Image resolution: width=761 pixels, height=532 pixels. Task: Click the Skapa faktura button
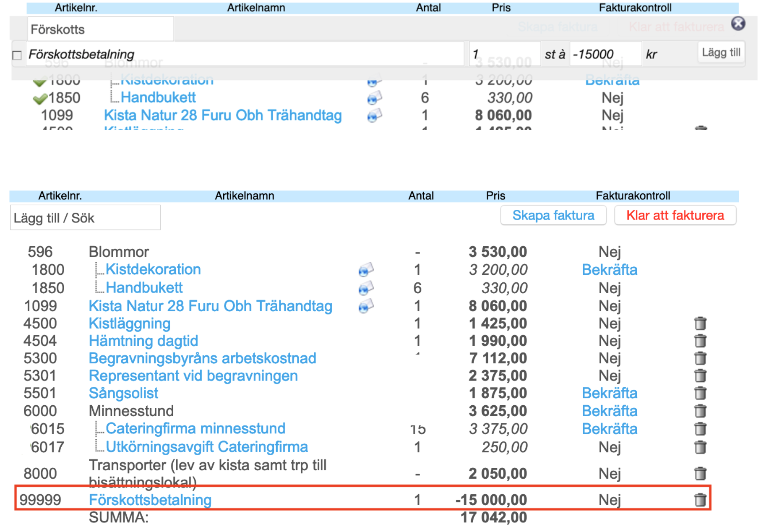553,215
